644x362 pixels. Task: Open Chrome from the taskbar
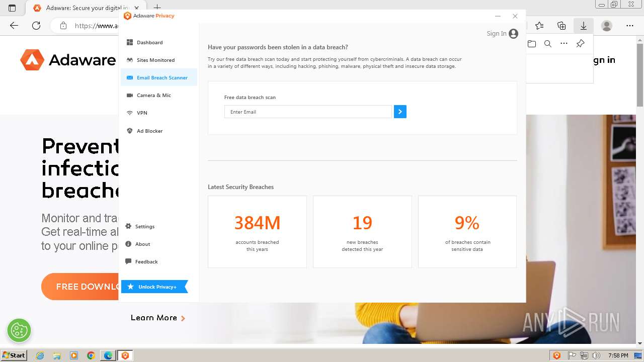[x=91, y=355]
